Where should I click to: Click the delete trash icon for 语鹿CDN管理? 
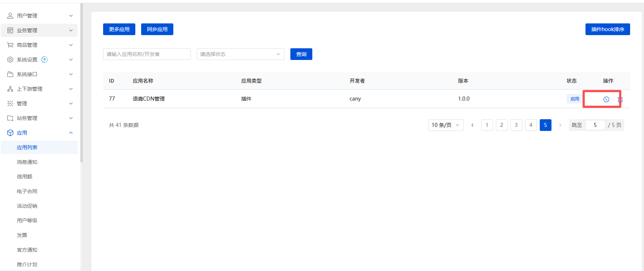pyautogui.click(x=620, y=99)
